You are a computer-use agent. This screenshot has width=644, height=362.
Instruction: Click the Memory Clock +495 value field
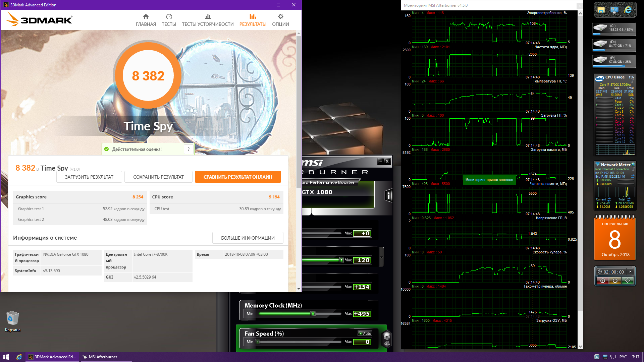(x=362, y=314)
